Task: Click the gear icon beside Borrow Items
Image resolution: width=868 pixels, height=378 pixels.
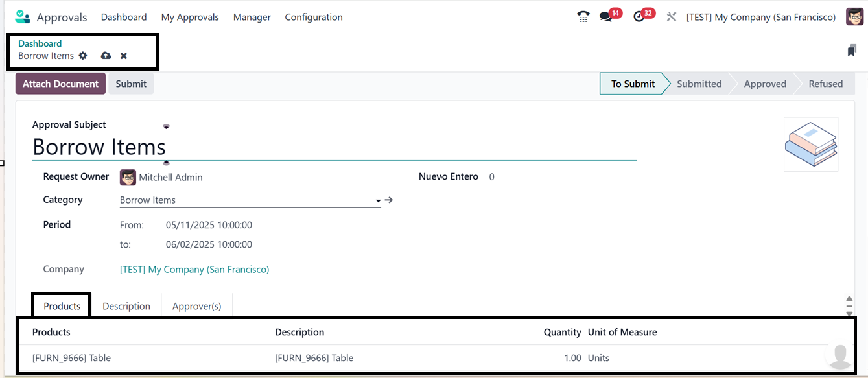Action: tap(83, 56)
